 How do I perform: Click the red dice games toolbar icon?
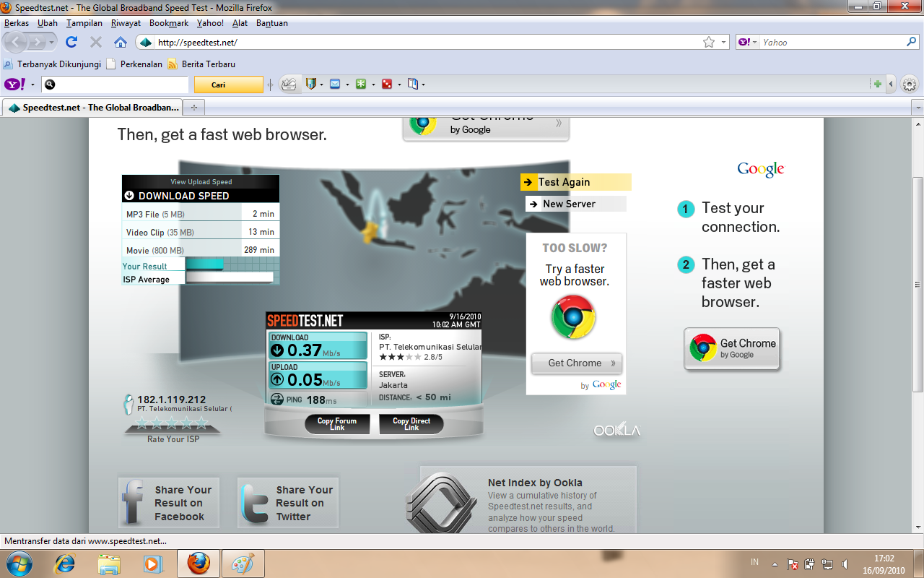click(387, 85)
